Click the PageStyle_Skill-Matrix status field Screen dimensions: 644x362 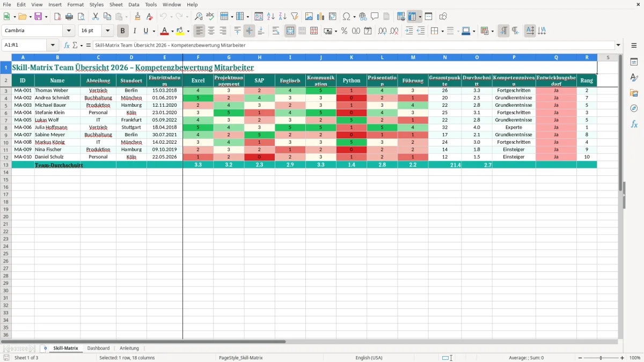(x=241, y=358)
